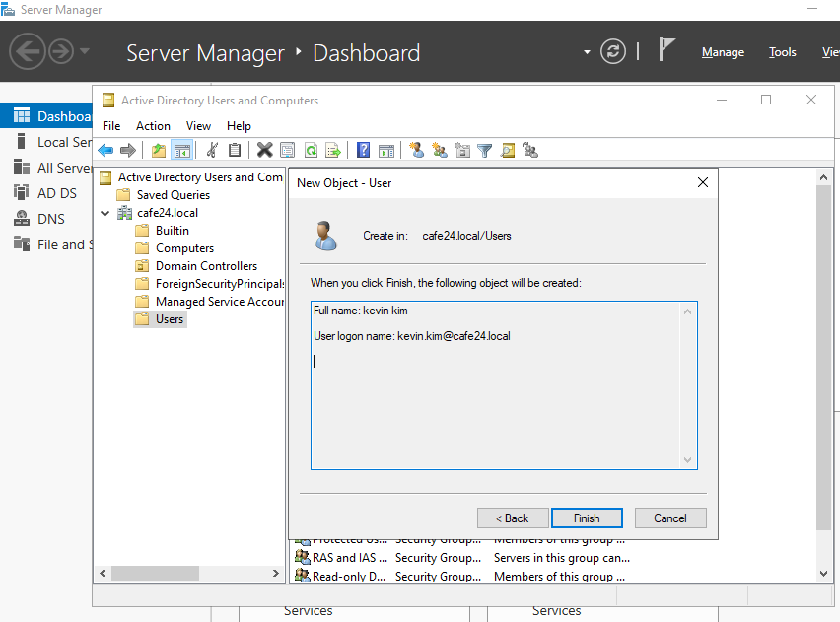Click the Cancel button
The image size is (840, 622).
(x=670, y=518)
